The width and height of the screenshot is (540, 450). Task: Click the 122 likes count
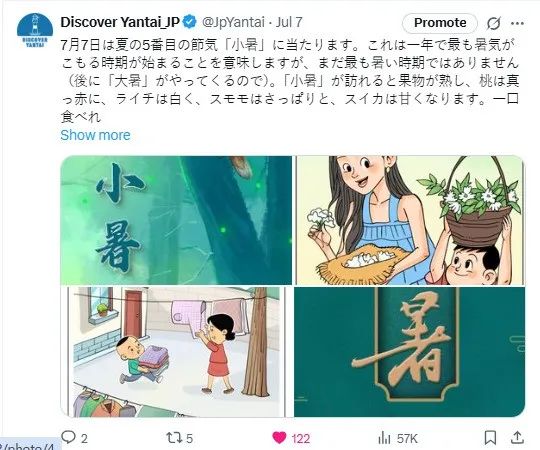click(x=301, y=439)
